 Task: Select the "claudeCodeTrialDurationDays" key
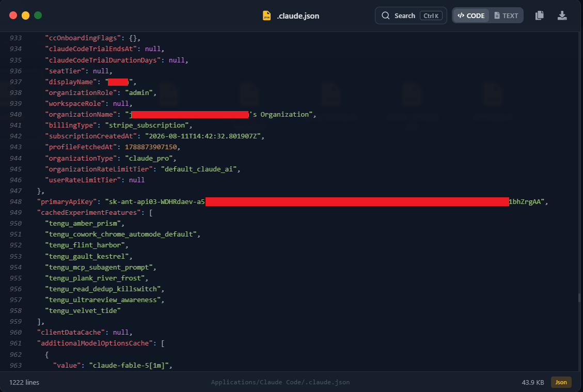point(103,60)
